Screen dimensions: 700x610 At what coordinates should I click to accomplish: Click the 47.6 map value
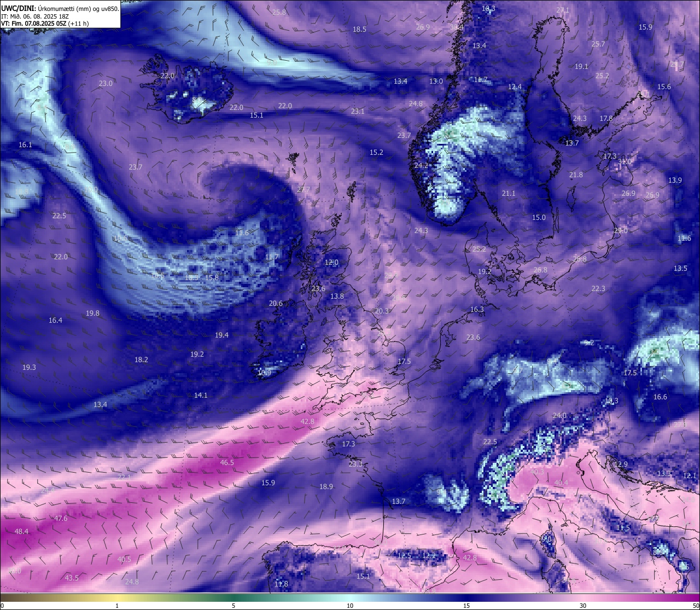61,518
